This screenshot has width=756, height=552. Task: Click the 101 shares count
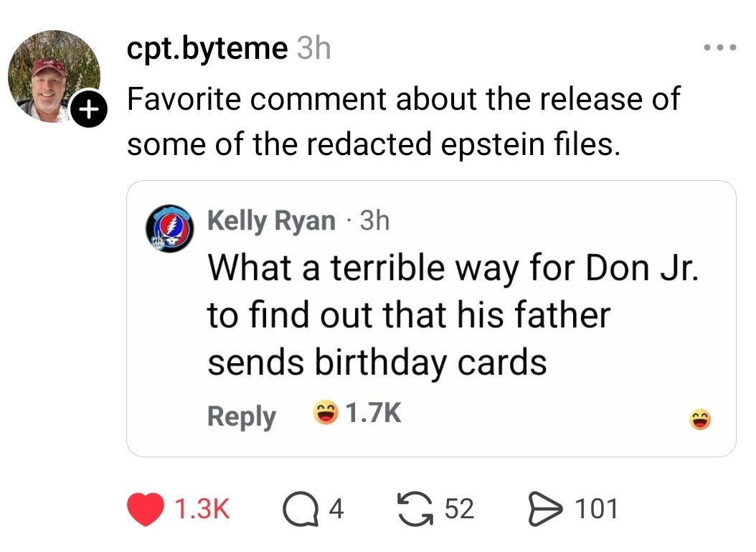pos(597,509)
